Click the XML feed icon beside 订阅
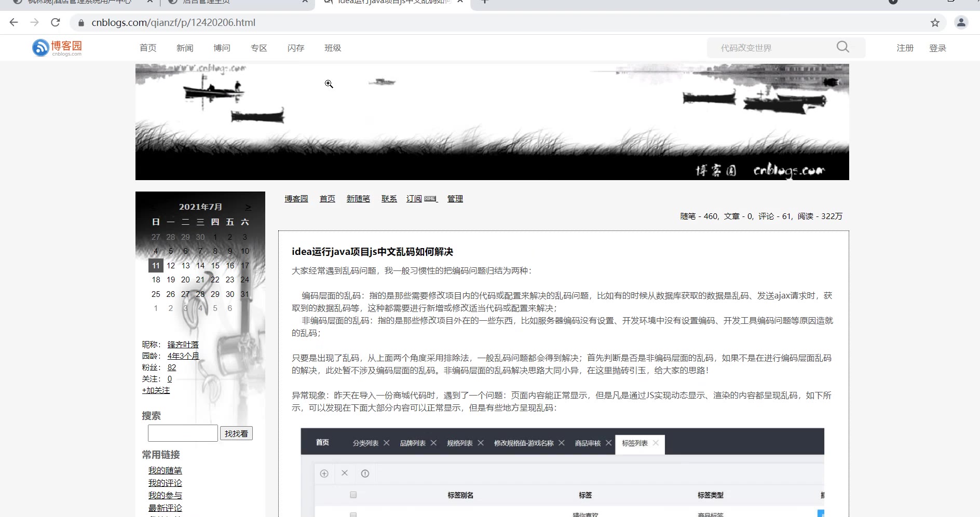Image resolution: width=980 pixels, height=517 pixels. tap(430, 198)
